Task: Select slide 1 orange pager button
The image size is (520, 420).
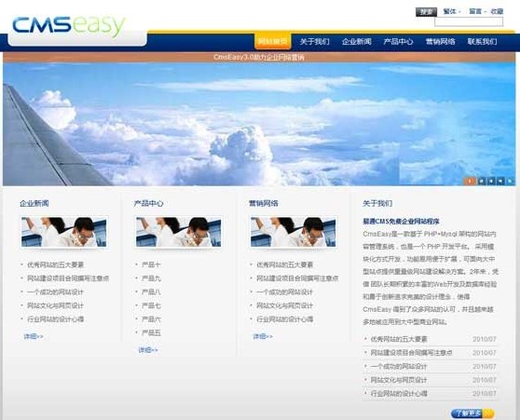Action: tap(470, 181)
